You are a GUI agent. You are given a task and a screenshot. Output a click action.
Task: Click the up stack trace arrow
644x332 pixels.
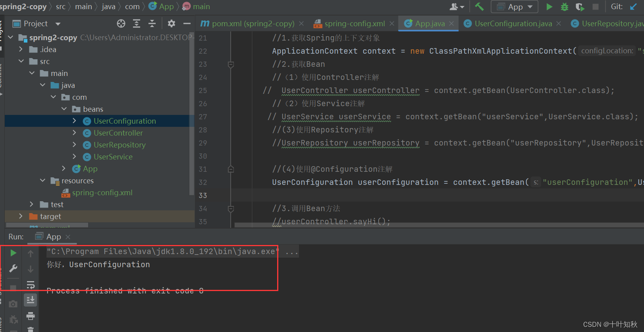31,253
